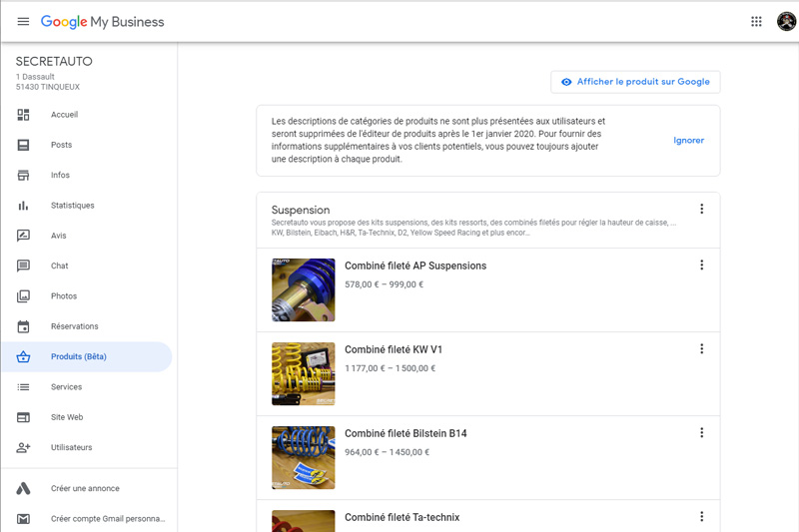Click price 578,00 € – 999,00 €
The width and height of the screenshot is (799, 532).
(x=385, y=284)
